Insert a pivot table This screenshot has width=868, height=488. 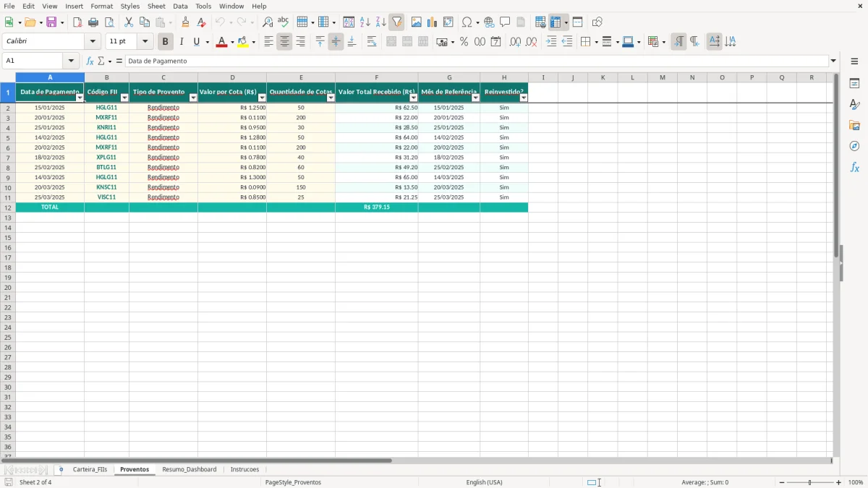pyautogui.click(x=448, y=22)
